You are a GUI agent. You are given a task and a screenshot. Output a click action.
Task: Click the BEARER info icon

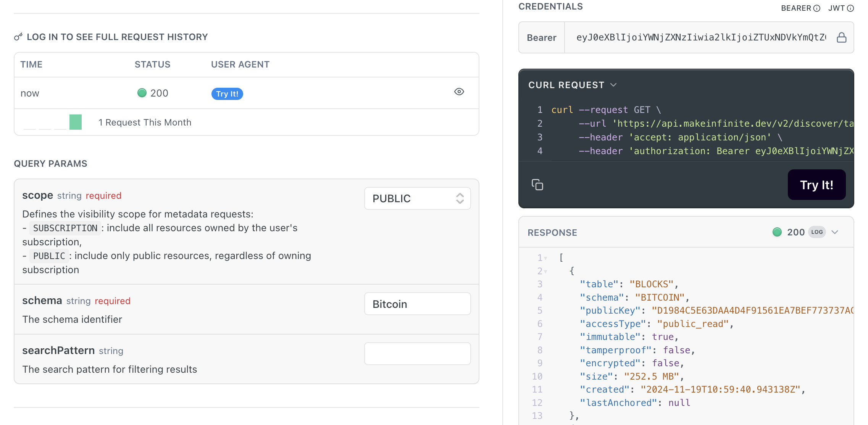pos(817,8)
